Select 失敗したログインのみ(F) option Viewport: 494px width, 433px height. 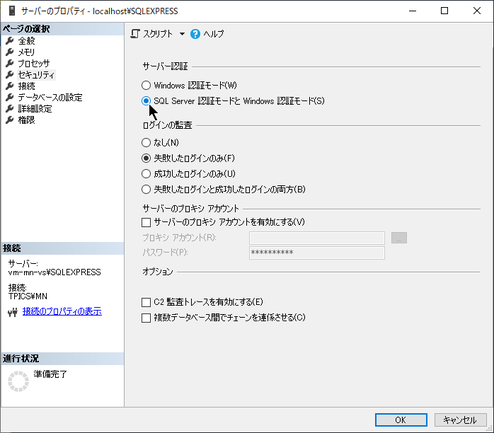pyautogui.click(x=146, y=158)
